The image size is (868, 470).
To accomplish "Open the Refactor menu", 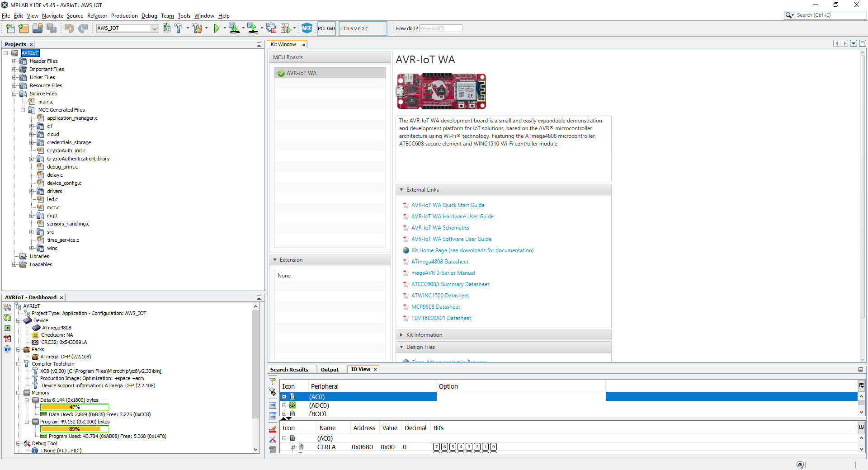I will (97, 16).
